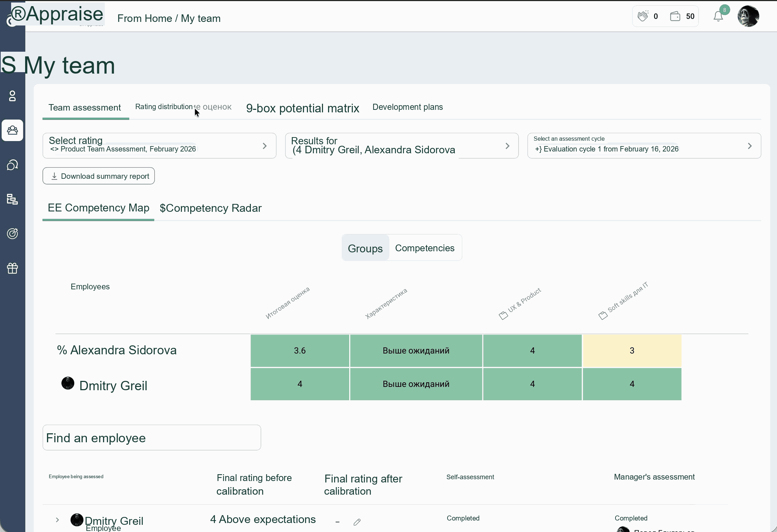Open the Select rating dropdown
777x532 pixels.
pyautogui.click(x=159, y=146)
